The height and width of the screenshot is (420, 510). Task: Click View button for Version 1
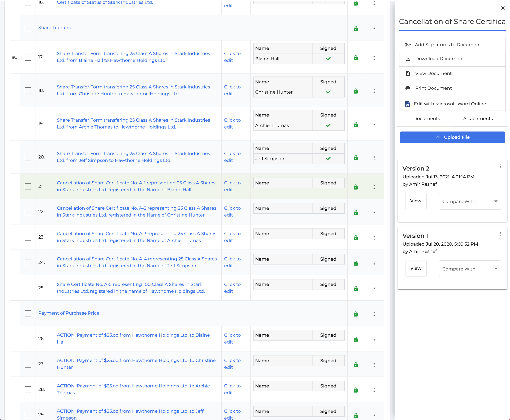[416, 269]
